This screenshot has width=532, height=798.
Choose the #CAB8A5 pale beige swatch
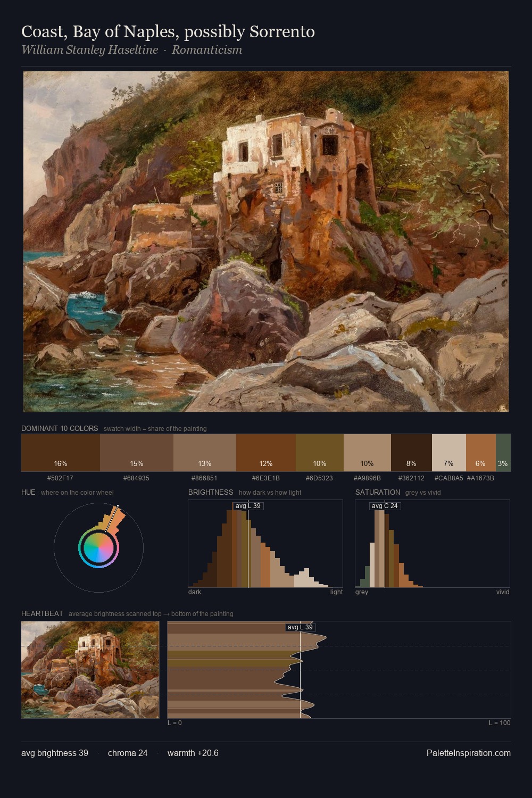point(449,453)
